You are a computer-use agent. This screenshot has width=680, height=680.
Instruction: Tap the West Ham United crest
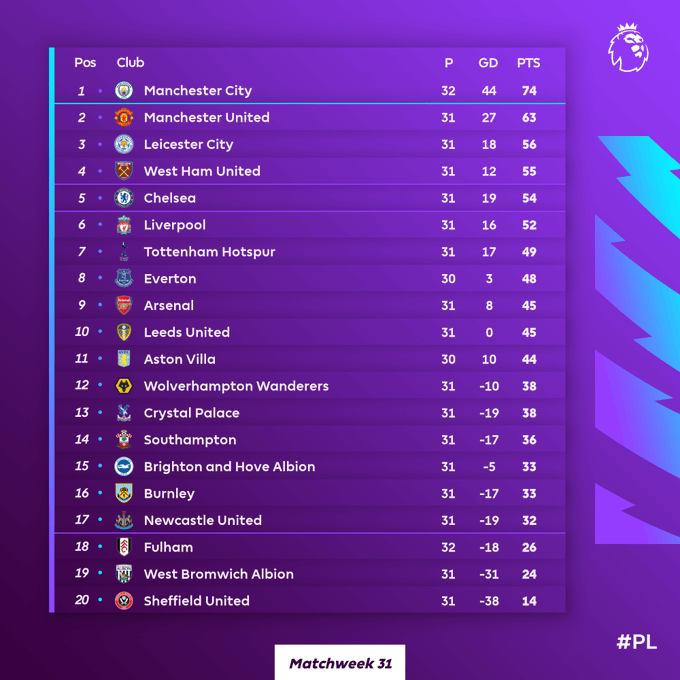click(x=124, y=171)
